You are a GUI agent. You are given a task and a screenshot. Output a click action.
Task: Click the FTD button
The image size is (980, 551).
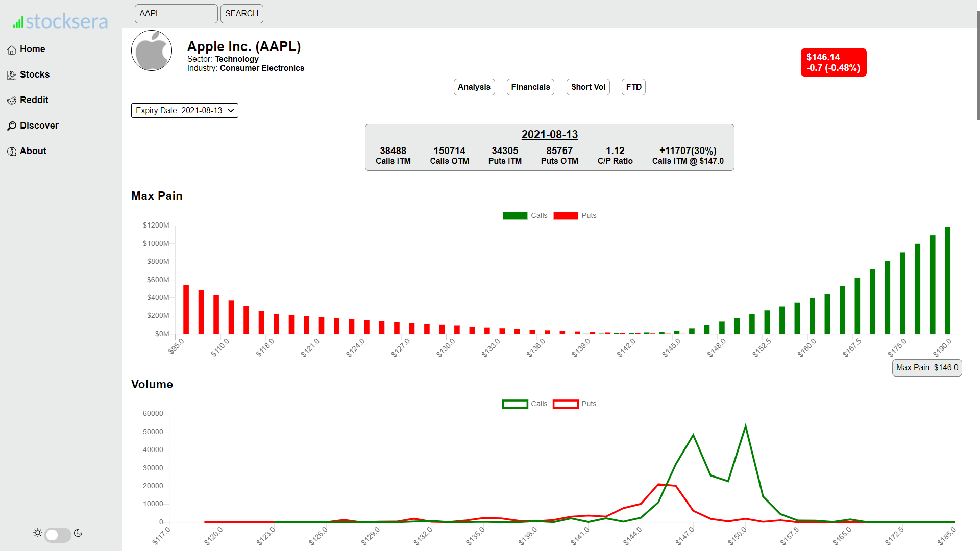point(633,87)
